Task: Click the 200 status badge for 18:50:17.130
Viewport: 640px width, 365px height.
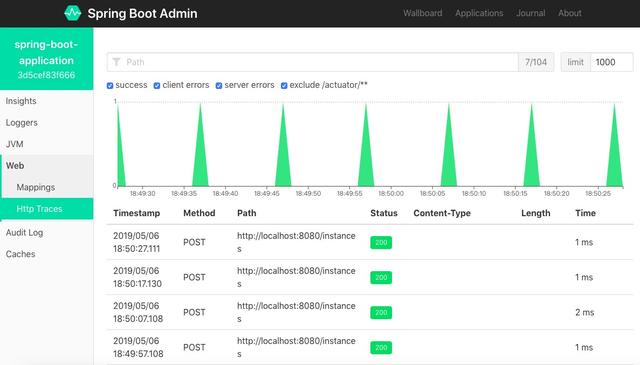Action: [x=381, y=278]
